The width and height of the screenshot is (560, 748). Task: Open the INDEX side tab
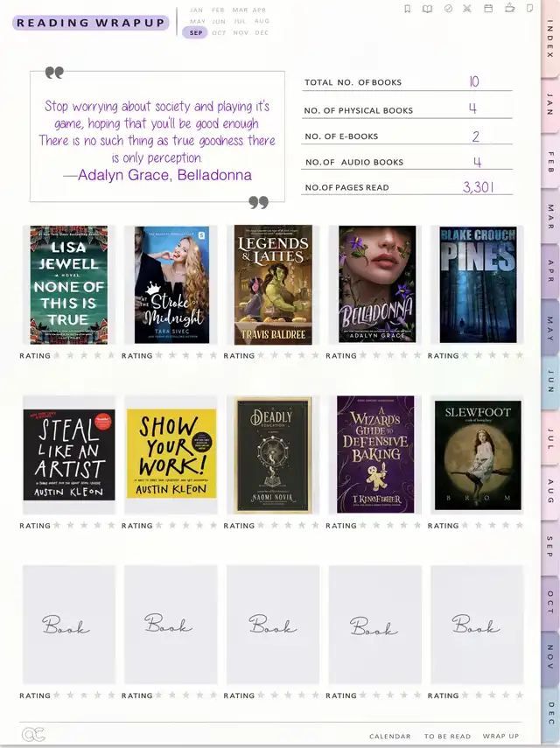pyautogui.click(x=550, y=38)
